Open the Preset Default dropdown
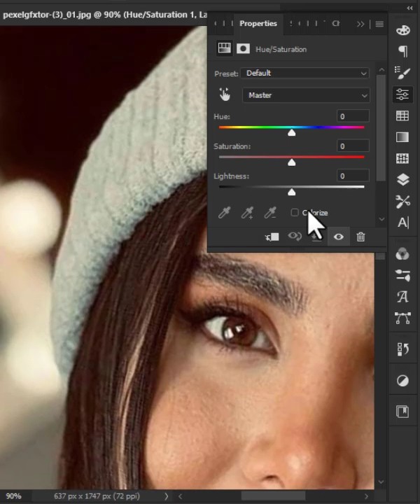Viewport: 420px width, 504px height. pos(305,73)
